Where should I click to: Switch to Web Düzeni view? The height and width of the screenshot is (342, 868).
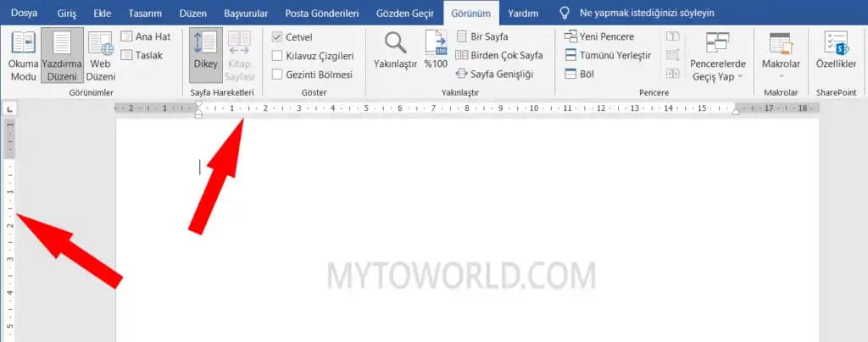point(101,56)
